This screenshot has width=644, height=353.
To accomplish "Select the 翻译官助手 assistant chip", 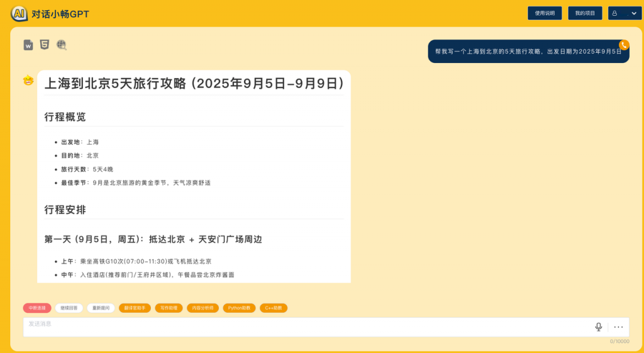I will pos(135,308).
